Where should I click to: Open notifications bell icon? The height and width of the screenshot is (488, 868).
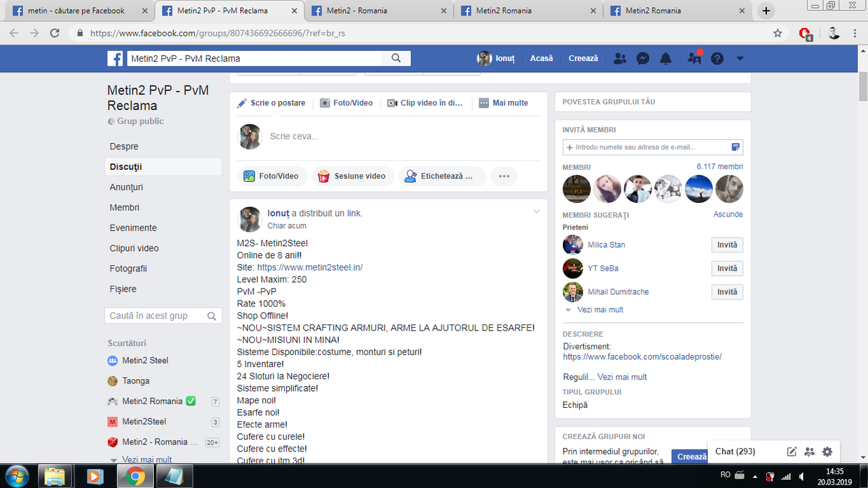pyautogui.click(x=666, y=58)
